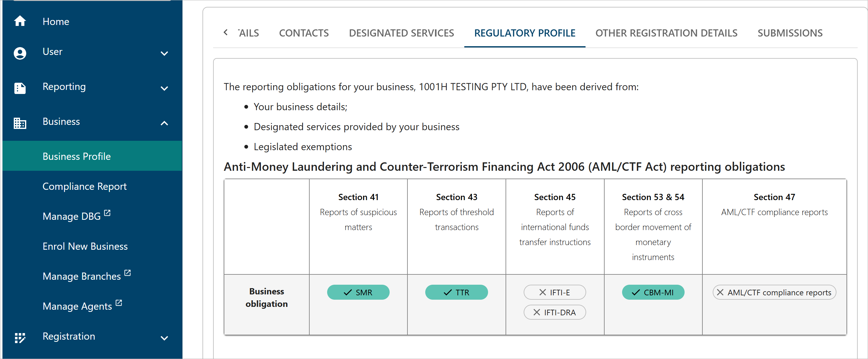This screenshot has width=868, height=359.
Task: Disable the CBM-MI obligation toggle
Action: click(653, 292)
